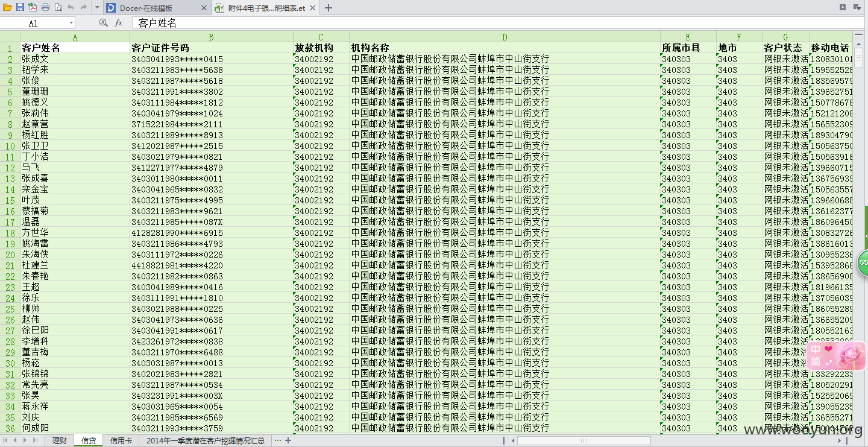This screenshot has width=868, height=447.
Task: Select ID cell 4418821981*****4220
Action: (211, 265)
